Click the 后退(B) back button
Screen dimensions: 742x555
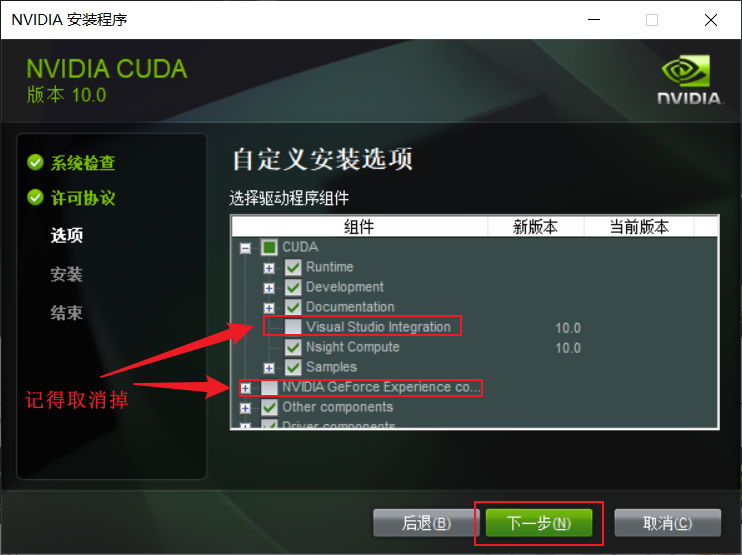point(426,523)
